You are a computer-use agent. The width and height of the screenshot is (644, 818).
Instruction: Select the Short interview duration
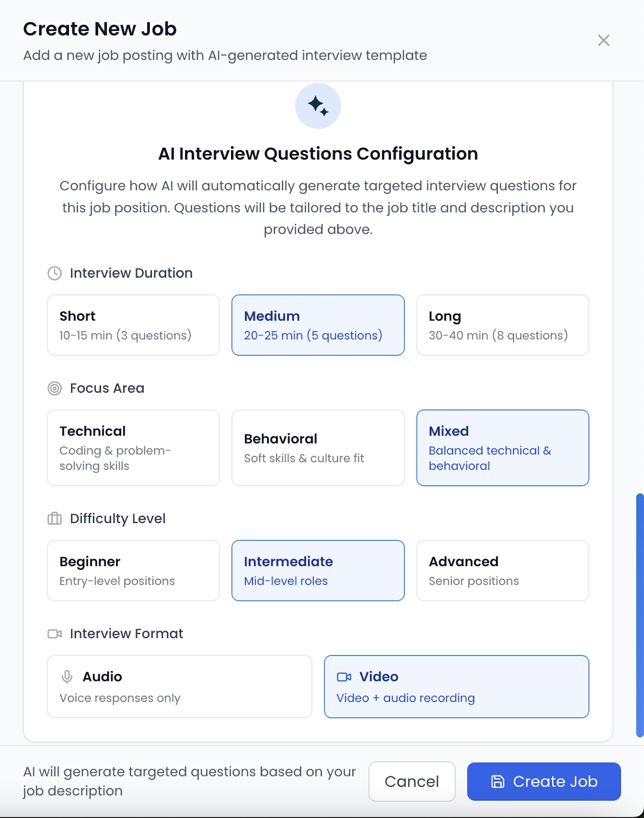[133, 325]
